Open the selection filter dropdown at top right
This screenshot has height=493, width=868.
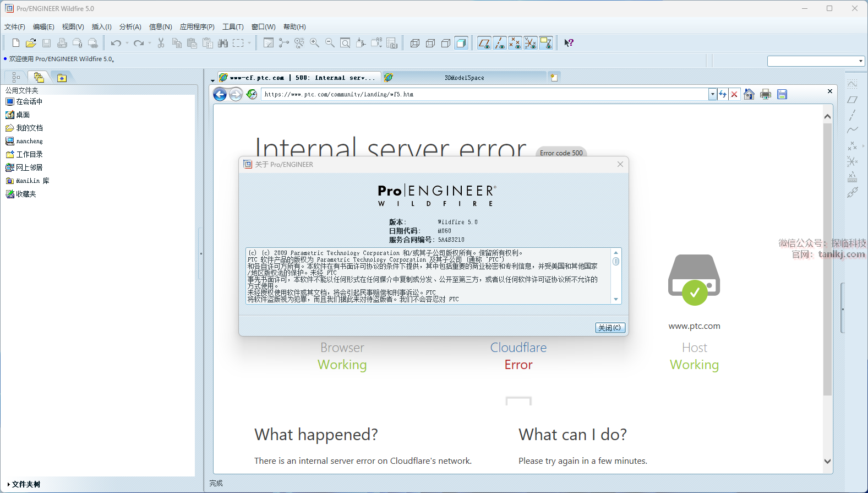point(860,61)
